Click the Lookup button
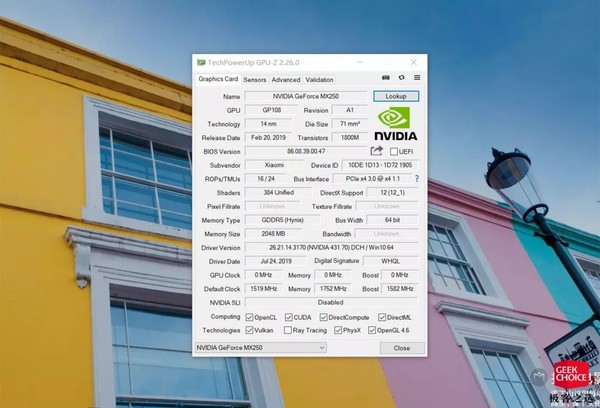This screenshot has width=600, height=408. click(x=396, y=96)
